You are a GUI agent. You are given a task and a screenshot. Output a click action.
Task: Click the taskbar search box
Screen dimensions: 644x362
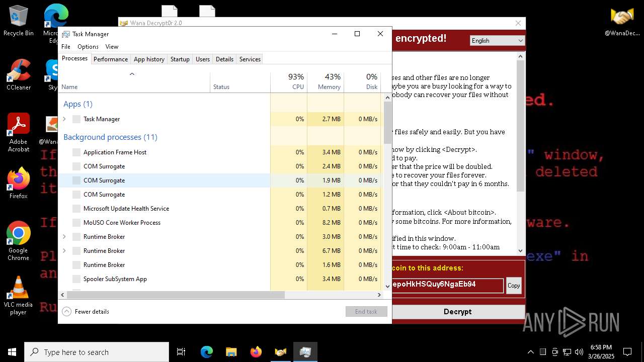97,352
